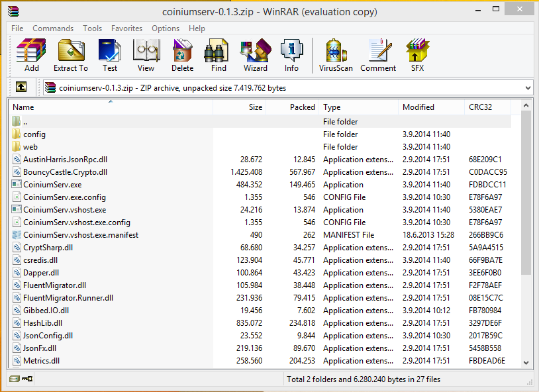Select JsonFx.dll file name

click(x=40, y=348)
